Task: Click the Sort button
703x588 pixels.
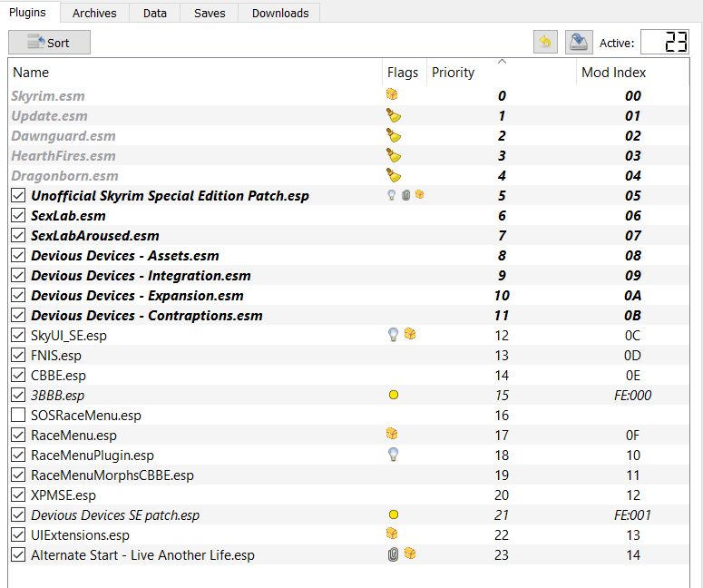Action: (x=49, y=43)
